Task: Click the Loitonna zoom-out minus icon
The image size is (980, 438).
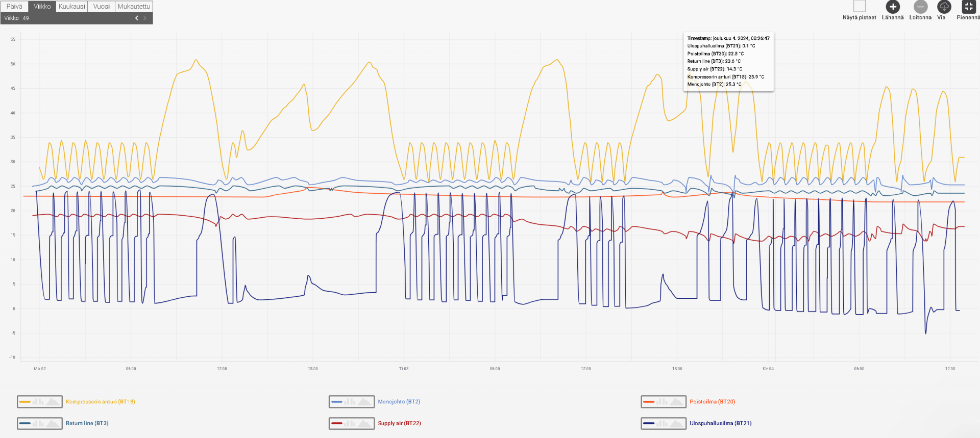Action: pyautogui.click(x=920, y=7)
